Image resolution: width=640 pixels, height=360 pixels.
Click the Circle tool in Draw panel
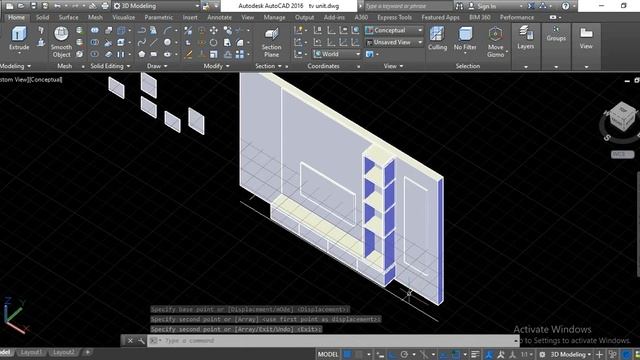[x=167, y=42]
